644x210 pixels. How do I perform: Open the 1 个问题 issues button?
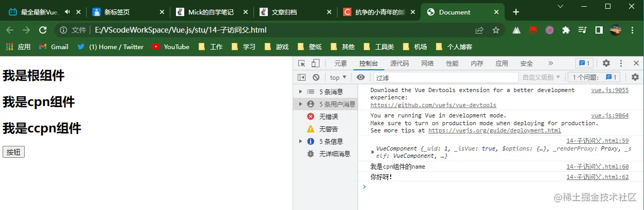pyautogui.click(x=593, y=77)
